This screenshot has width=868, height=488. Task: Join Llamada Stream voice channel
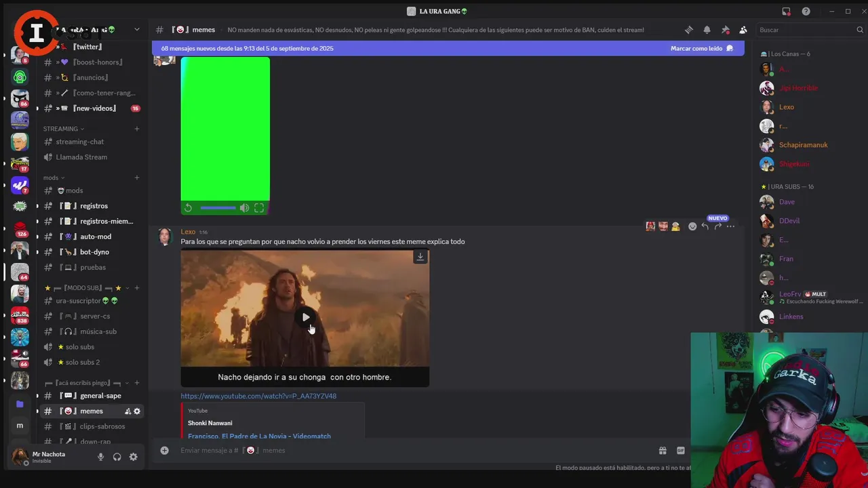tap(91, 157)
